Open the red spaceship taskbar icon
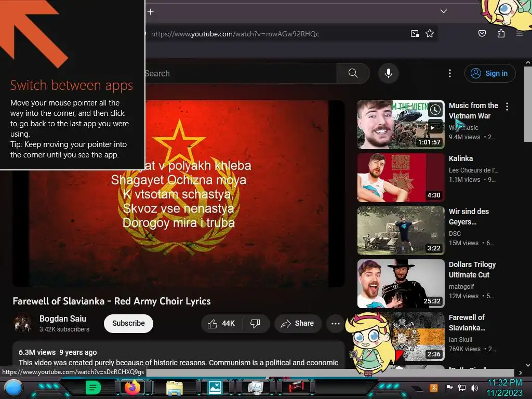 coord(296,387)
